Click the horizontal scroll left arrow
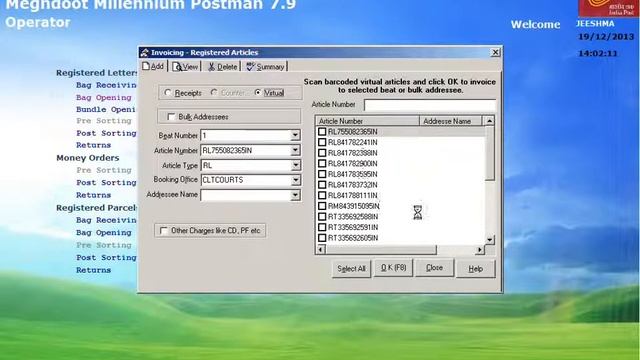Viewport: 640px width, 360px height. pos(321,249)
